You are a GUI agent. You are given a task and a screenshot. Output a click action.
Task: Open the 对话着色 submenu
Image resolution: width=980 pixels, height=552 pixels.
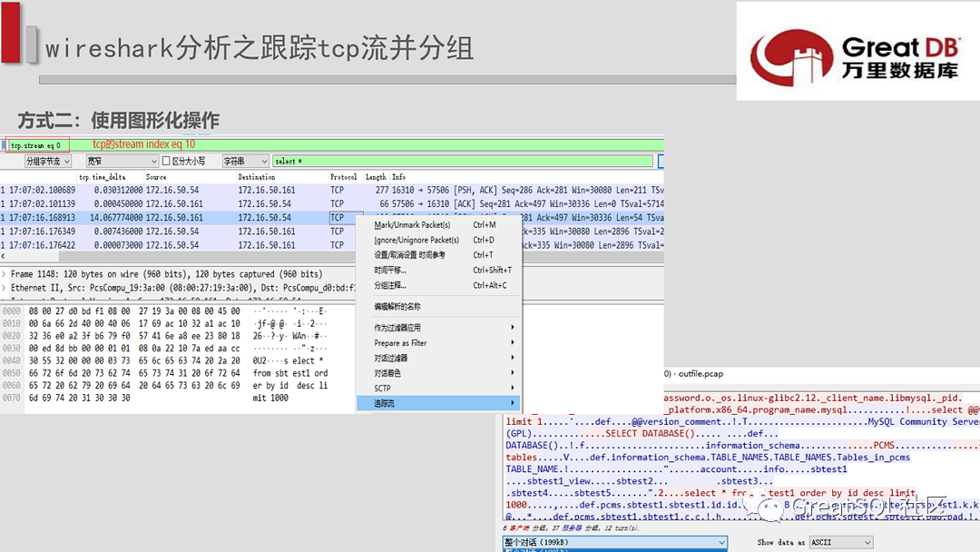[438, 372]
